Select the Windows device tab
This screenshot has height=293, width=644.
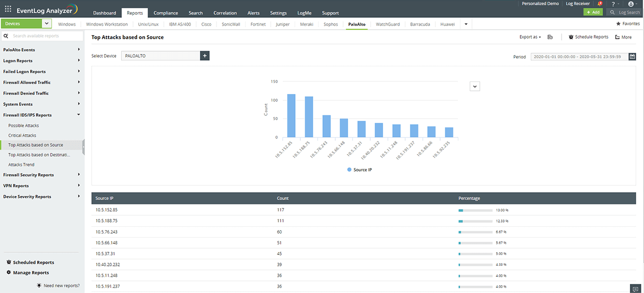point(67,24)
